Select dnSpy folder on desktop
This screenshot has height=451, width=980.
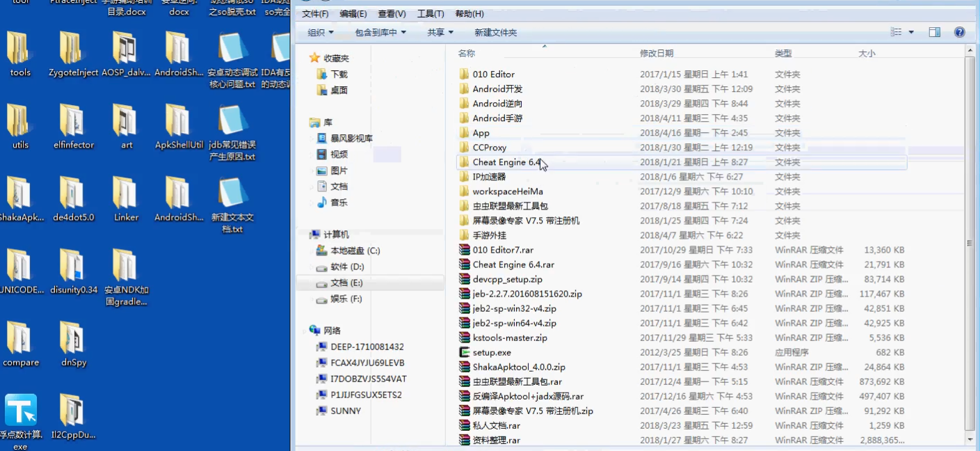tap(72, 345)
